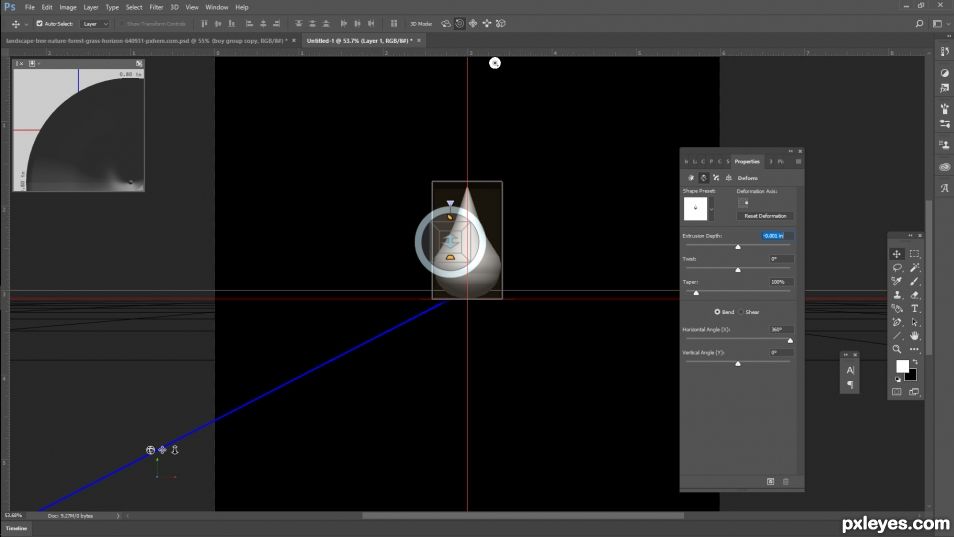
Task: Choose the Lasso tool
Action: [897, 268]
